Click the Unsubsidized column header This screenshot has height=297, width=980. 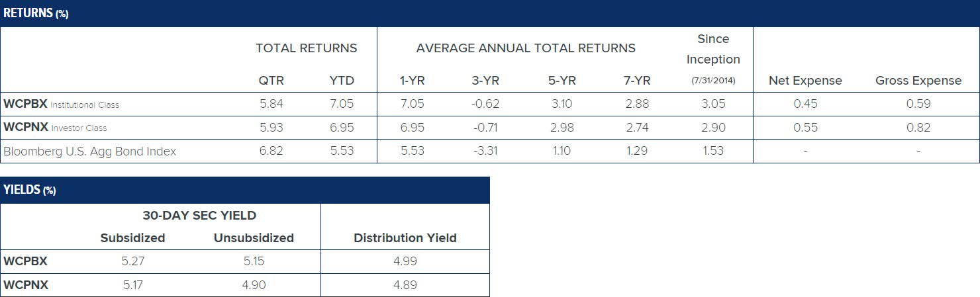[x=254, y=238]
